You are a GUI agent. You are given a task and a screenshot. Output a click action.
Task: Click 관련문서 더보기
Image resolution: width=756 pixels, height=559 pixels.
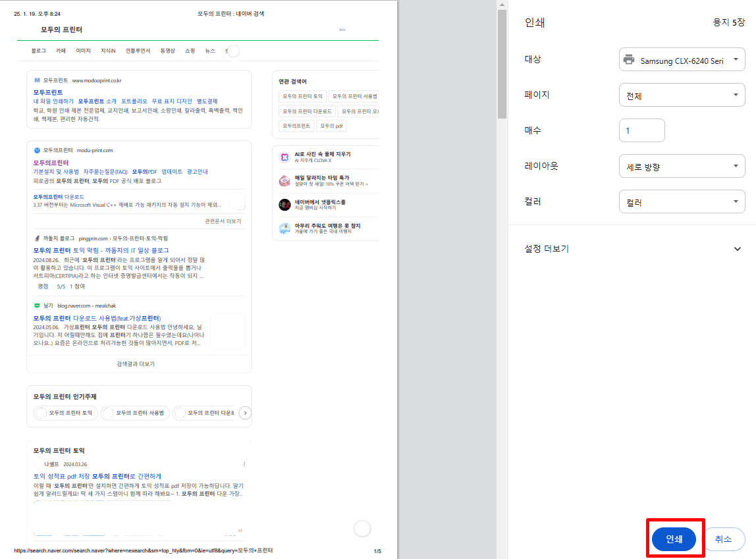pos(223,221)
